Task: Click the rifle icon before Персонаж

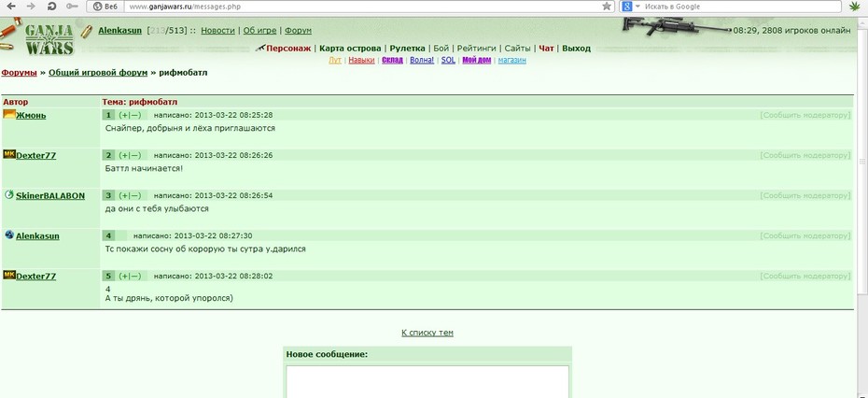Action: 260,49
